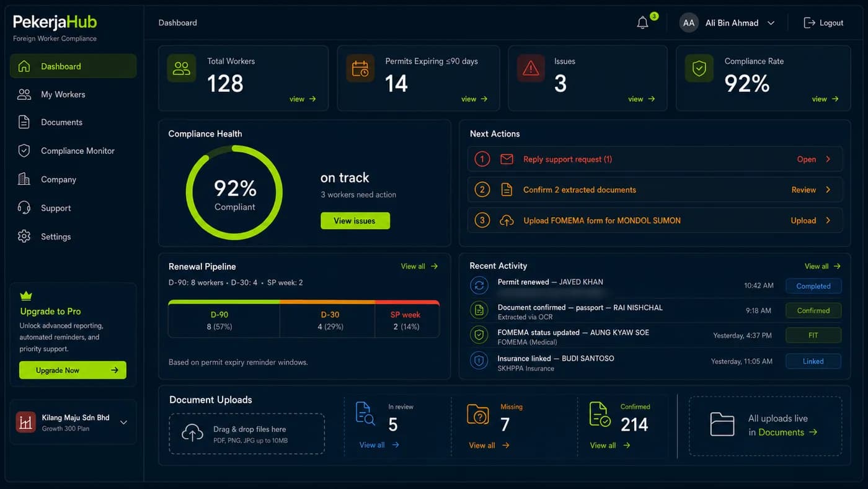Click View all in Renewal Pipeline

click(419, 266)
